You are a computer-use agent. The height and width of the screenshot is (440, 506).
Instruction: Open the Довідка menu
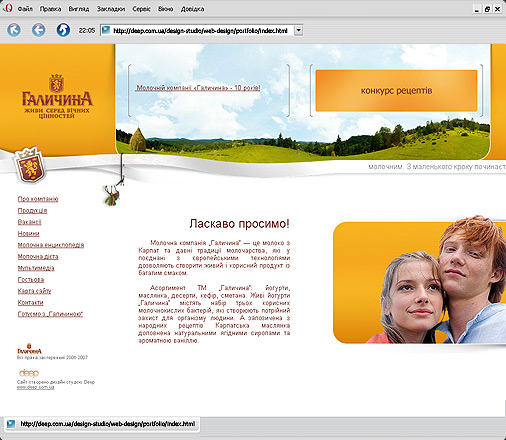[x=192, y=9]
